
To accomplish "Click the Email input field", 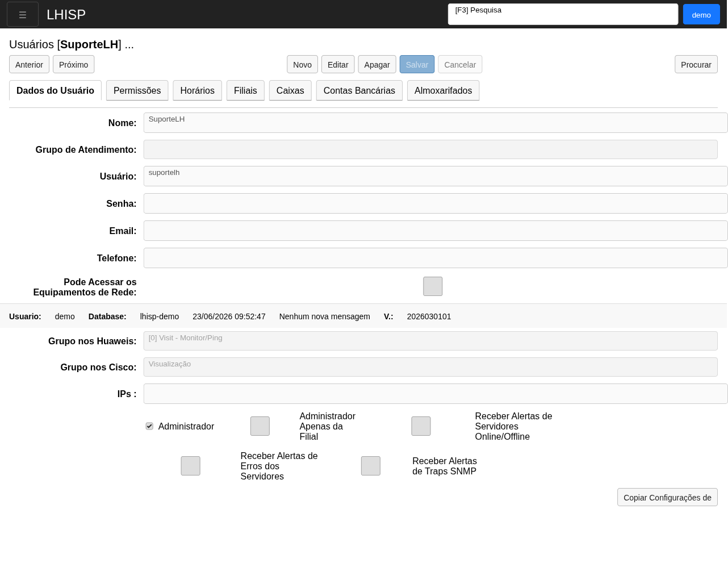I will click(x=436, y=231).
